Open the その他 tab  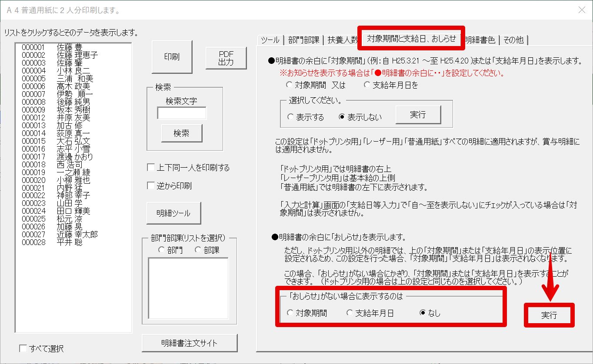pyautogui.click(x=513, y=40)
